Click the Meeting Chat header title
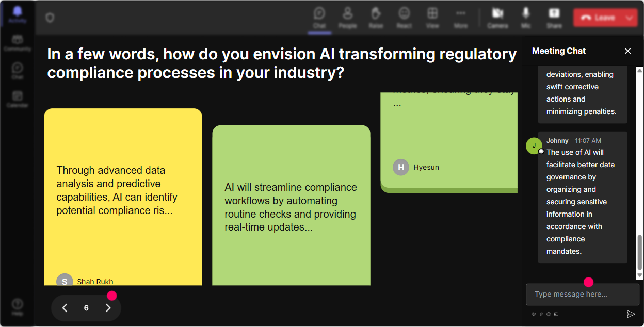Image resolution: width=644 pixels, height=327 pixels. [559, 51]
